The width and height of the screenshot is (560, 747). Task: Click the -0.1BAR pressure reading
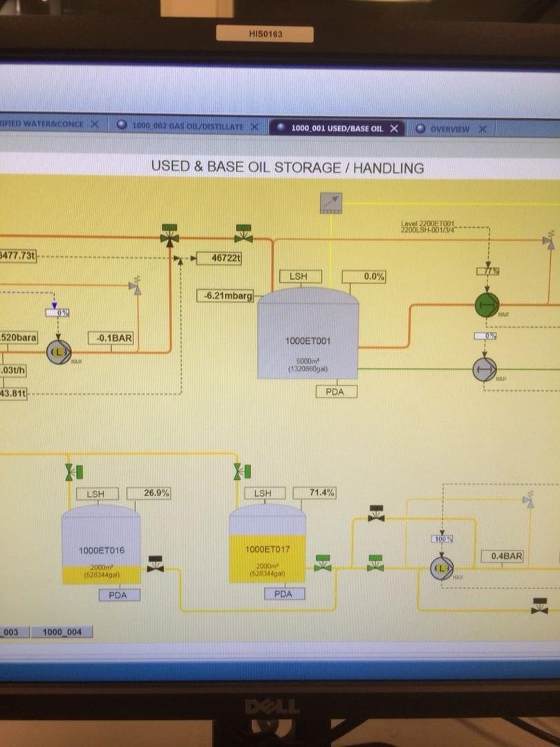click(111, 338)
